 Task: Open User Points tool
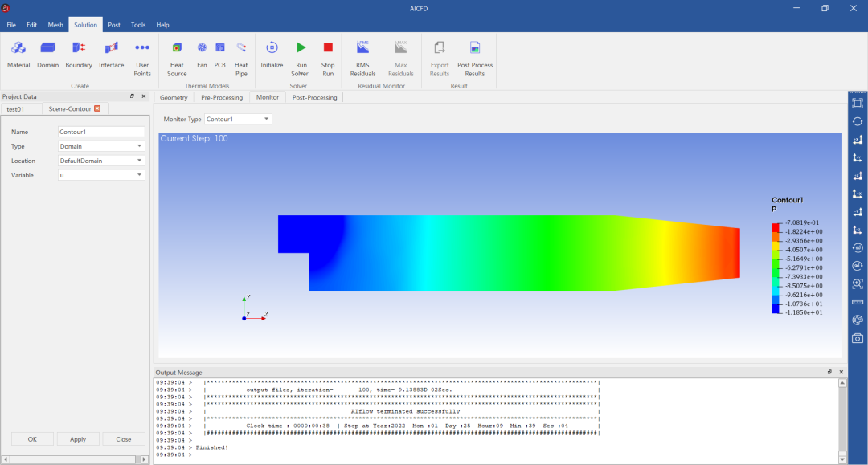[x=142, y=59]
